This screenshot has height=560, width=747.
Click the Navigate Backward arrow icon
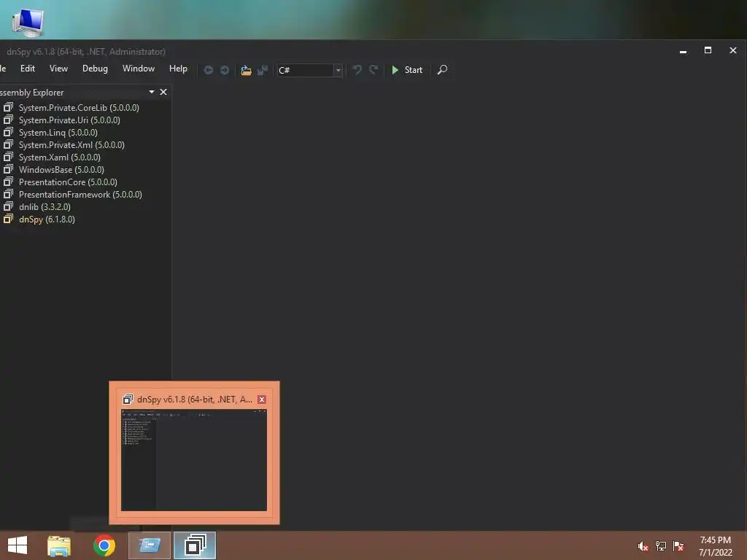tap(208, 70)
